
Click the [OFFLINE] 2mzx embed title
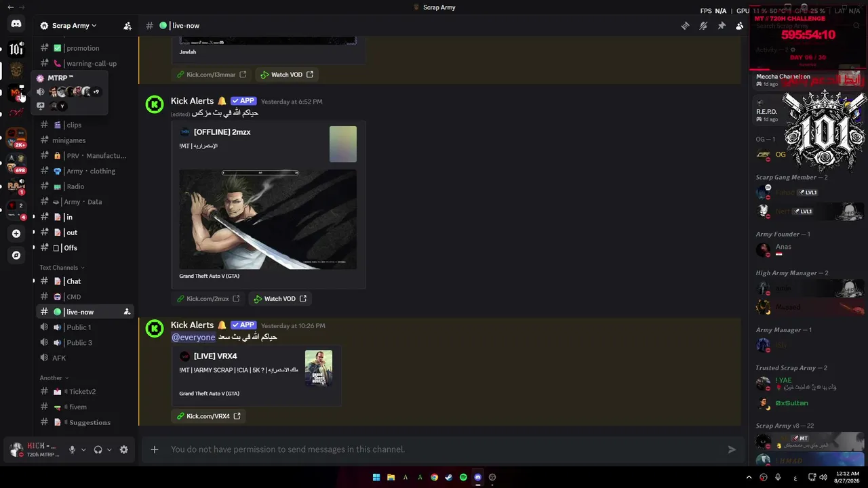(x=222, y=132)
